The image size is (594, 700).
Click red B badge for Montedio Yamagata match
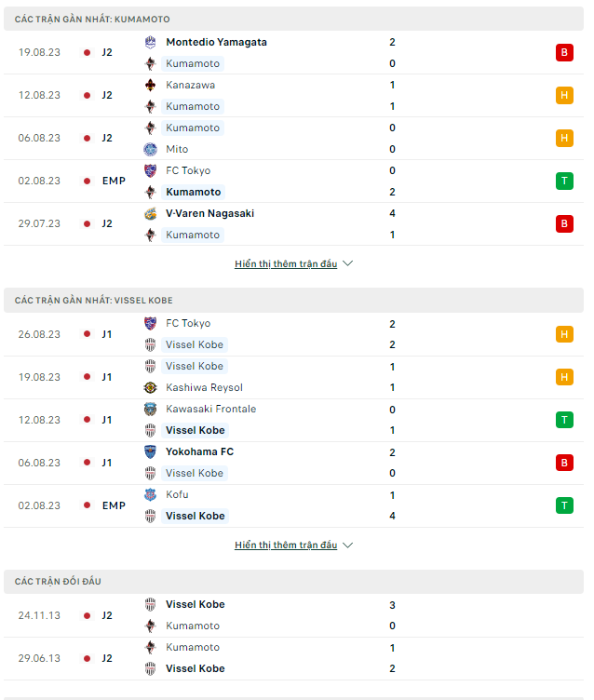(564, 53)
